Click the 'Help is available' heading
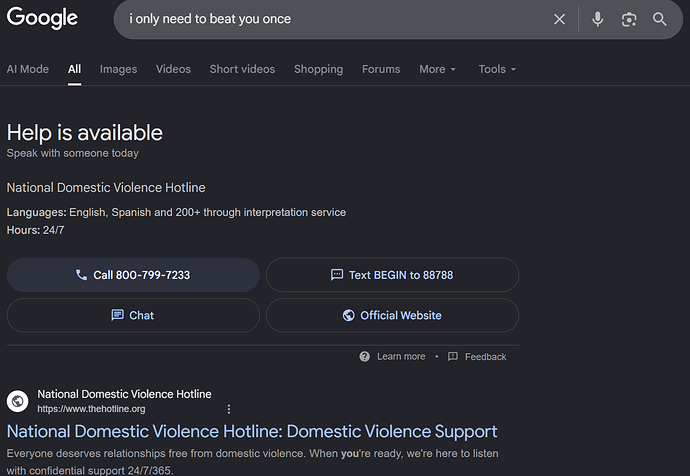Image resolution: width=690 pixels, height=476 pixels. (x=84, y=133)
